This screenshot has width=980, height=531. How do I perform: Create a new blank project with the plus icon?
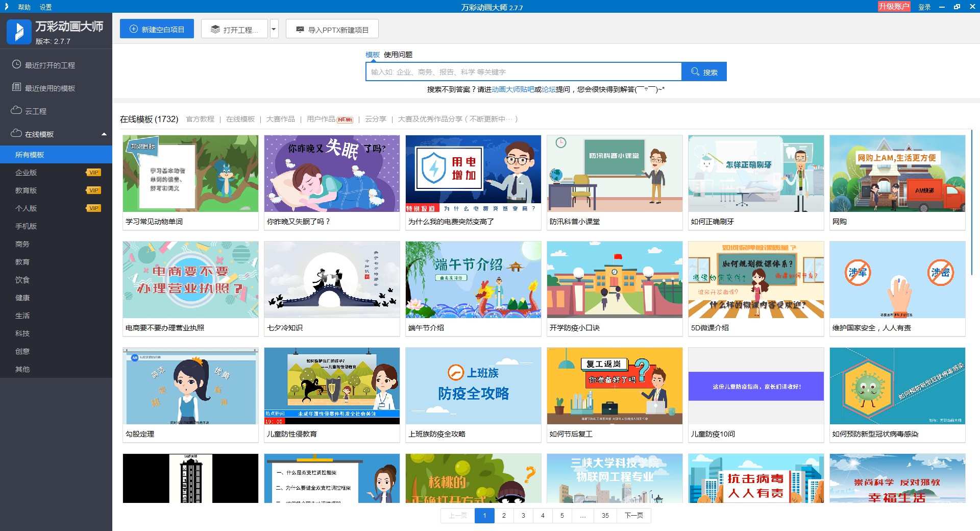[133, 29]
